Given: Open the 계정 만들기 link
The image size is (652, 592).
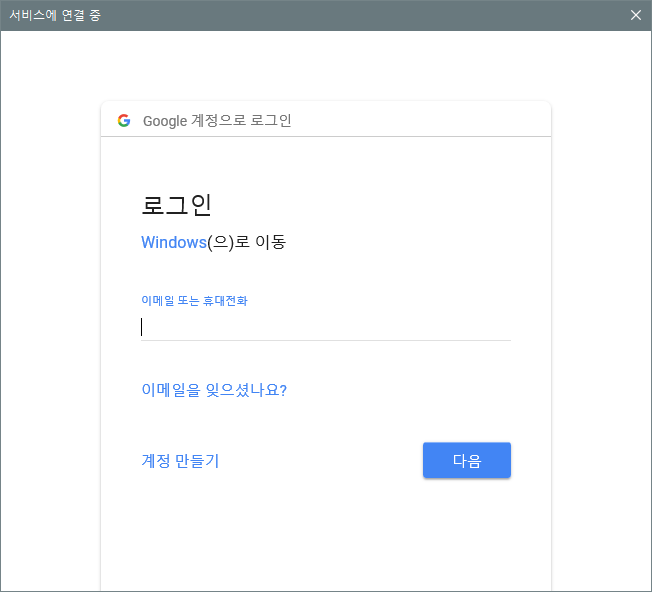Looking at the screenshot, I should (180, 460).
